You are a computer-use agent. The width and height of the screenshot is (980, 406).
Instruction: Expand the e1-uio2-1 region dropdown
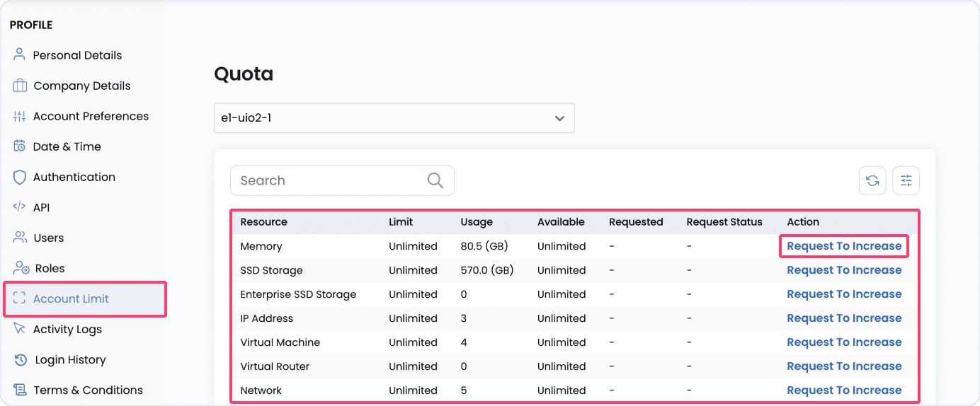[394, 118]
